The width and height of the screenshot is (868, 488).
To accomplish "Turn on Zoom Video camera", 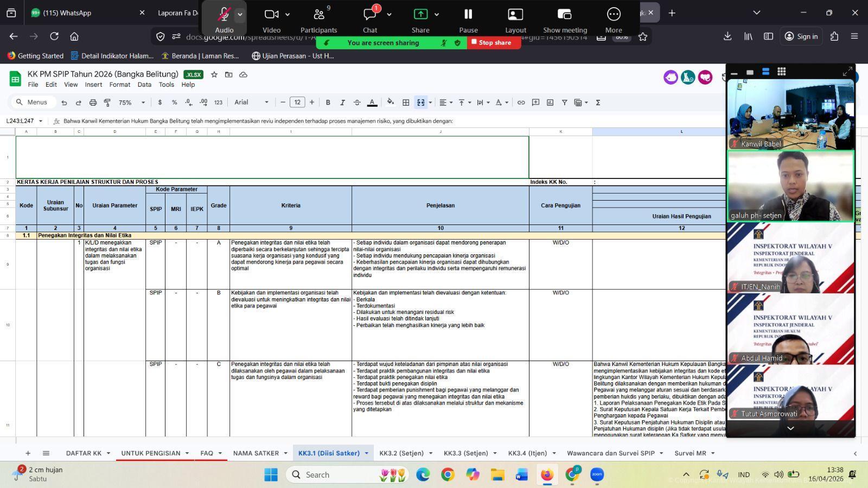I will (x=271, y=15).
